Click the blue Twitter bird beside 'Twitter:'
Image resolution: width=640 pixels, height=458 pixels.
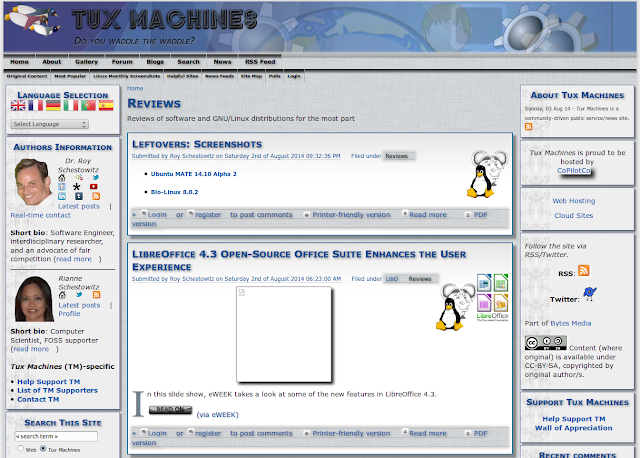589,293
